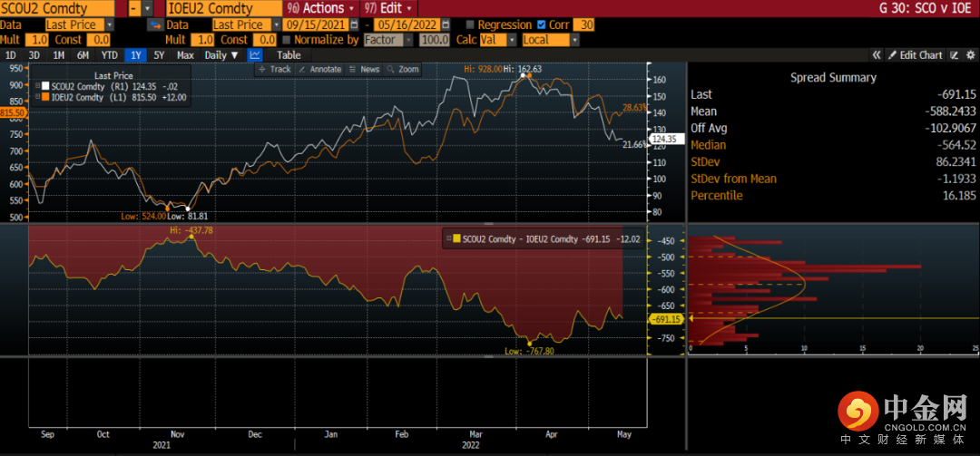Viewport: 980px width, 456px height.
Task: Click first security Const field 0.0
Action: point(98,40)
